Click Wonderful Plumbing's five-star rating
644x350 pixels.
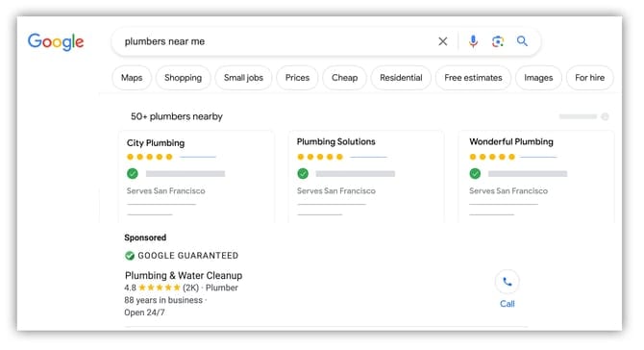coord(492,157)
